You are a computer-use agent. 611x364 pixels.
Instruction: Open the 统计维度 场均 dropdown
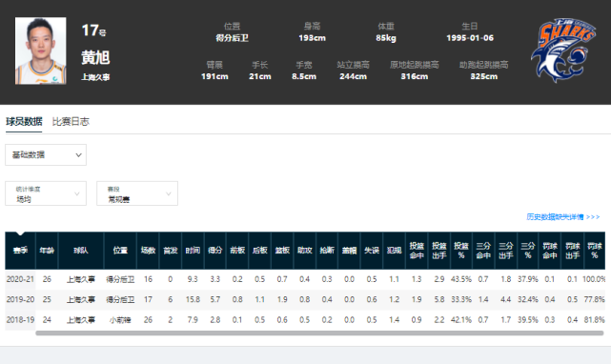click(46, 193)
